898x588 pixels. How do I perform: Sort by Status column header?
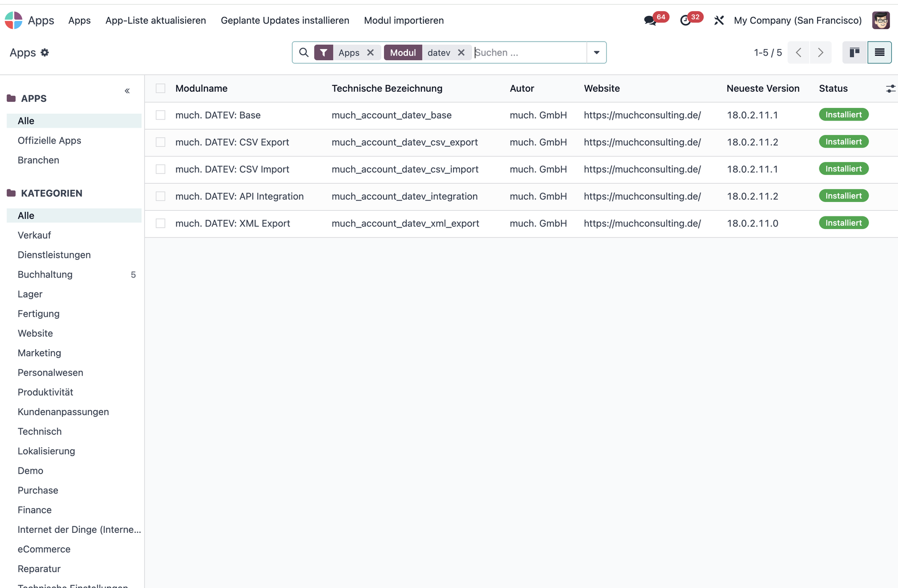click(833, 88)
